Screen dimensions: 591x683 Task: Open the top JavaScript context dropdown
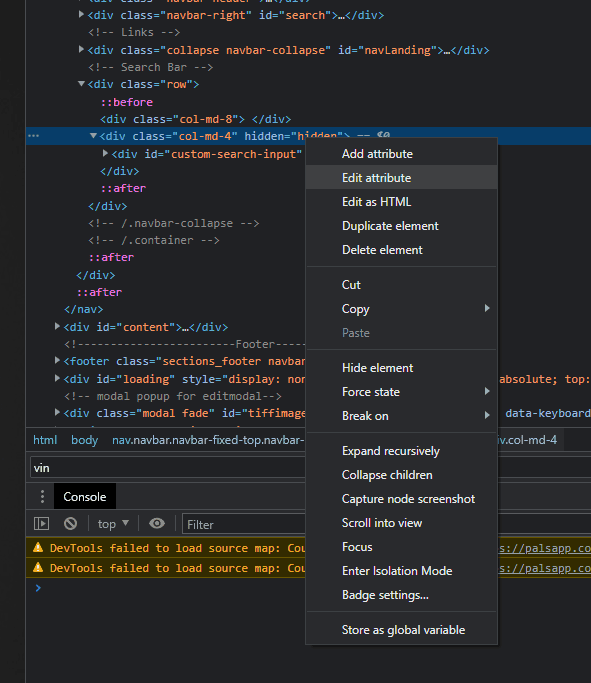[113, 524]
